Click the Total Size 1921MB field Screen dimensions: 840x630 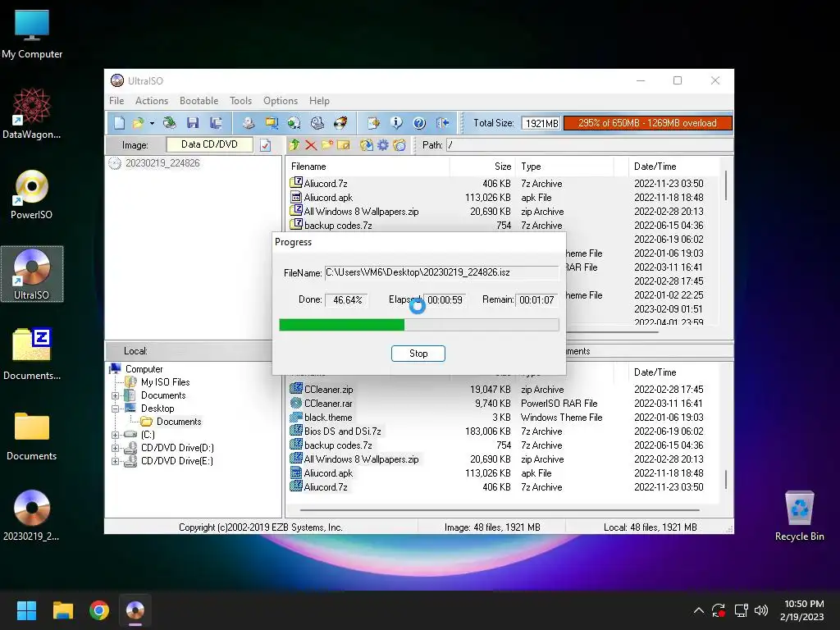541,124
